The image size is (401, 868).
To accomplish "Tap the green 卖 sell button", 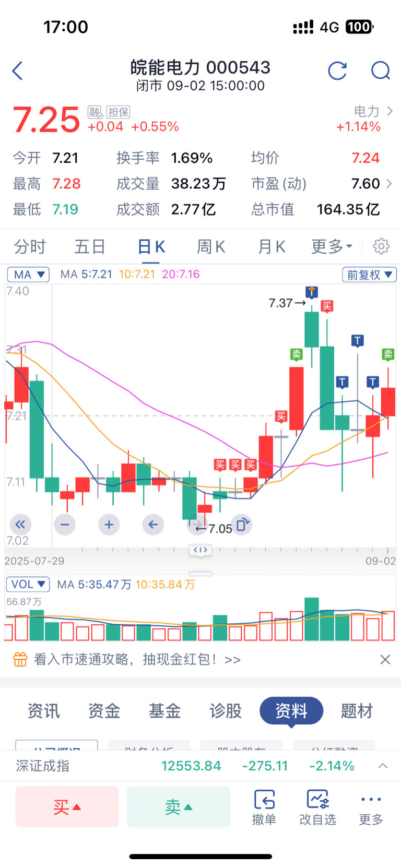I will coord(179,807).
